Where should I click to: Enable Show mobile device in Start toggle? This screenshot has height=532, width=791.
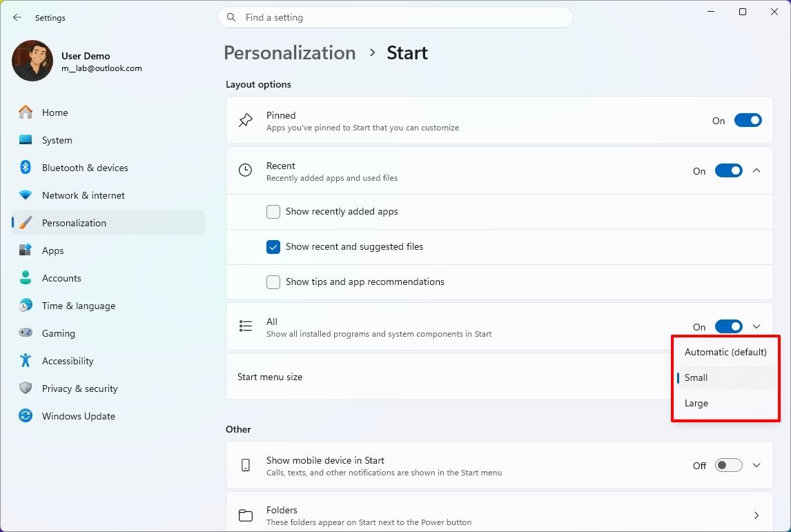[x=728, y=466]
